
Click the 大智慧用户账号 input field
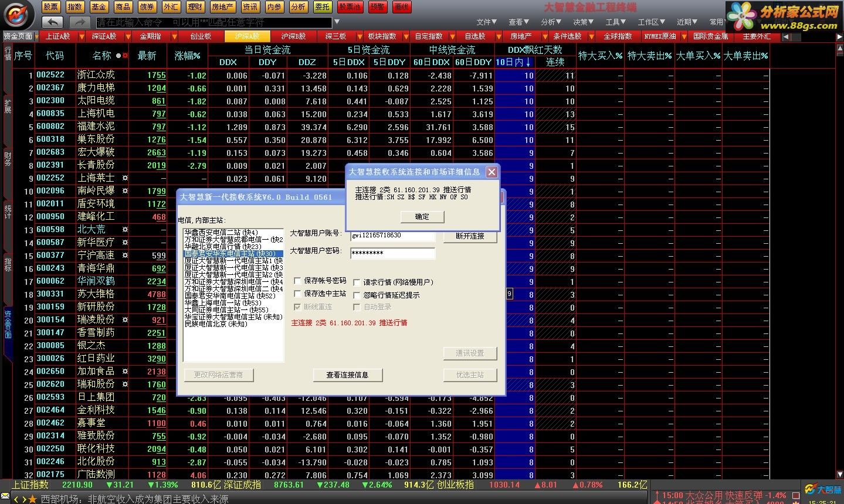(392, 235)
